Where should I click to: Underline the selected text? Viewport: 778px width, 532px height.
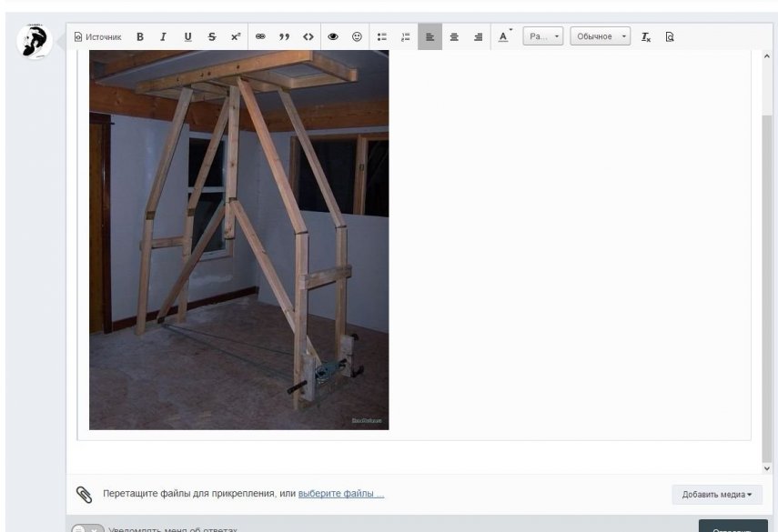[188, 37]
